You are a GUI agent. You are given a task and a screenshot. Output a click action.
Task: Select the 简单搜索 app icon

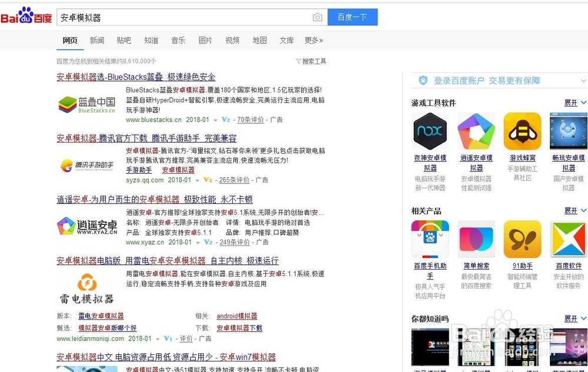coord(476,238)
